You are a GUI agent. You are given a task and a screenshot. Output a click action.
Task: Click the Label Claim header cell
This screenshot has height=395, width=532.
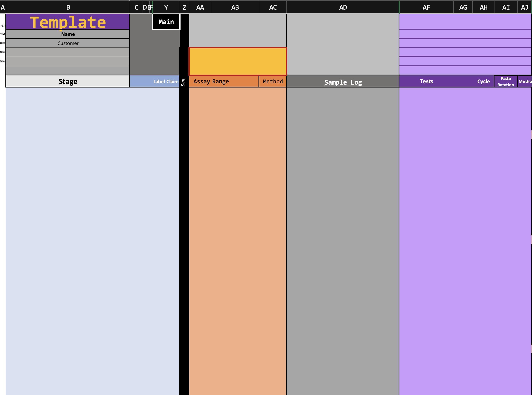click(x=166, y=81)
